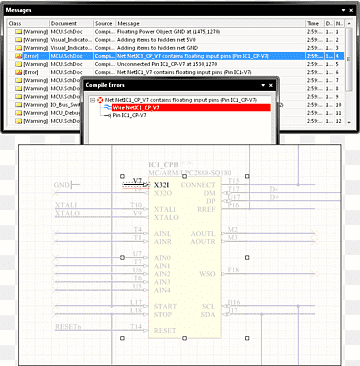Click the T14 pin designator
Image resolution: width=360 pixels, height=366 pixels.
(x=136, y=326)
